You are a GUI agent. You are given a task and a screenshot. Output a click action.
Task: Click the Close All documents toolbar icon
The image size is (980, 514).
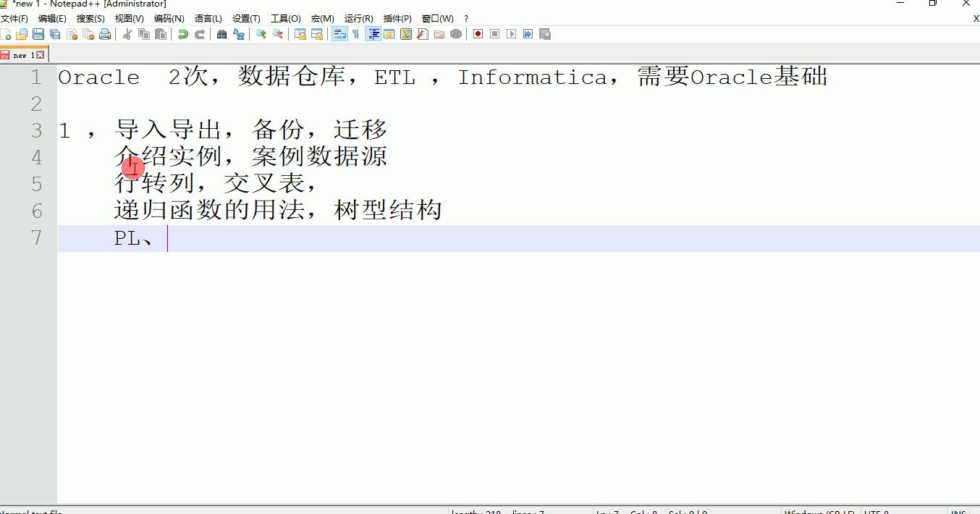pyautogui.click(x=88, y=34)
